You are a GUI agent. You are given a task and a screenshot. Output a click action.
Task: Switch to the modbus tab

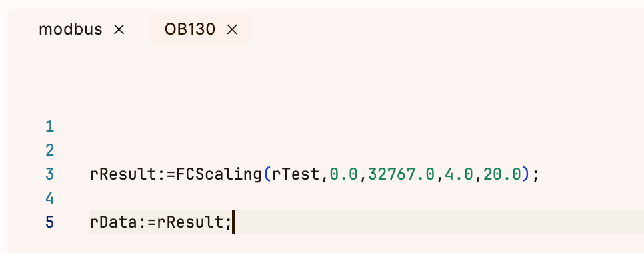[x=70, y=29]
